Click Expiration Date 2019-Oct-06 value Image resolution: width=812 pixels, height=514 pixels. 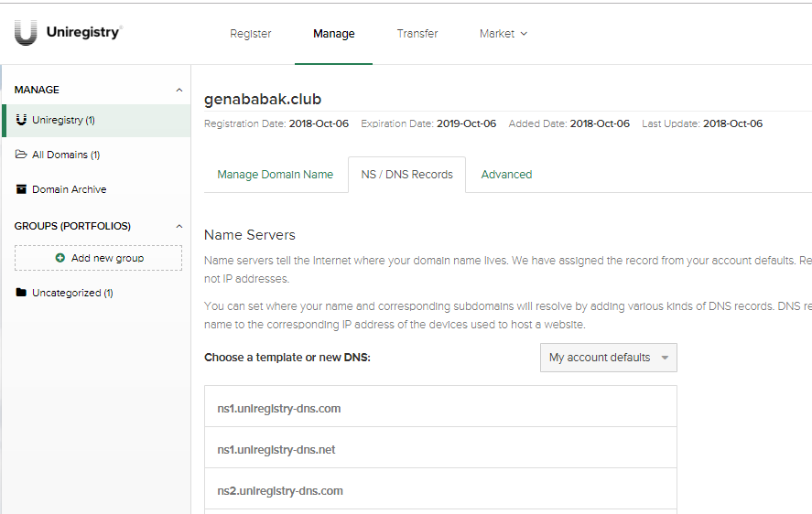(x=466, y=123)
